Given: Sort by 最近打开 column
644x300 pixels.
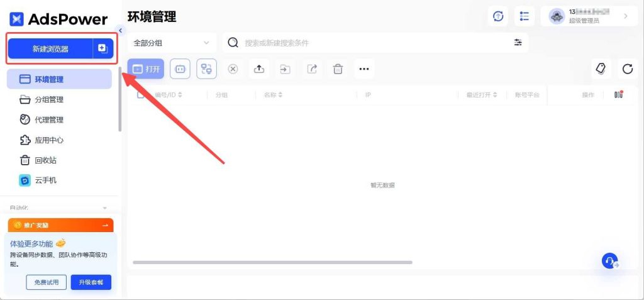Looking at the screenshot, I should click(482, 95).
